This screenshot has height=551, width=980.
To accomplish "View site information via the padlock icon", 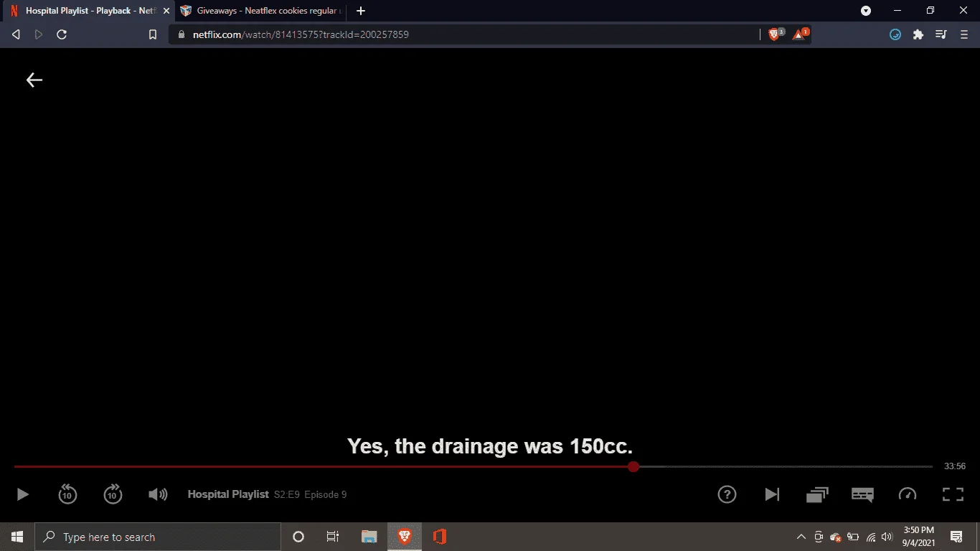I will [x=181, y=34].
